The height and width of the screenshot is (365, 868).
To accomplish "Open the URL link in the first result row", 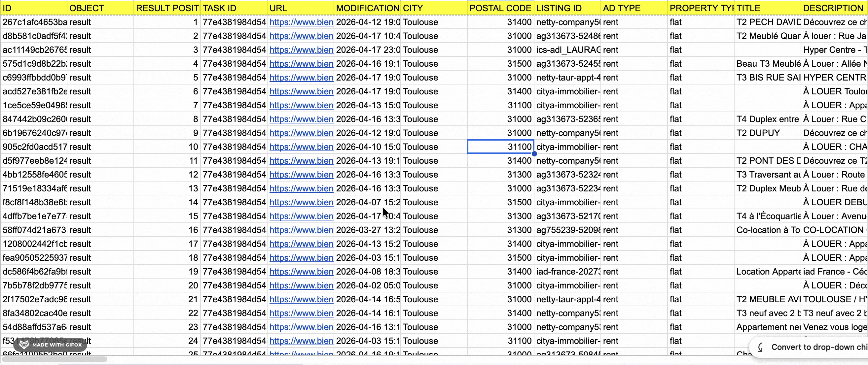I will 301,22.
